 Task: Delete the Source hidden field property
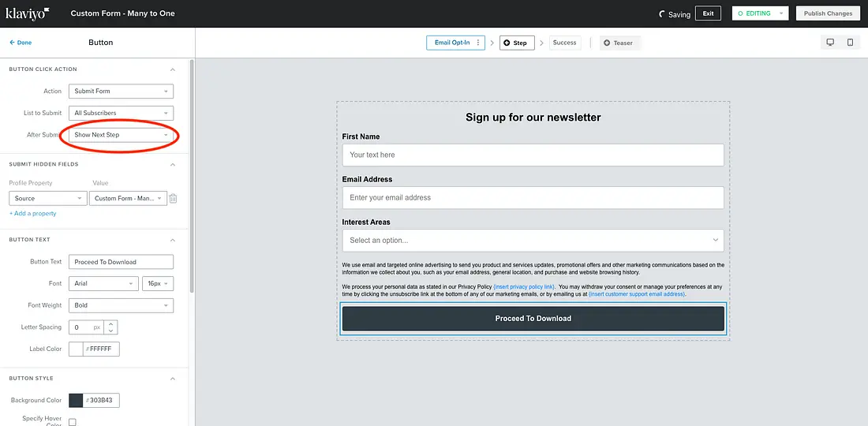174,199
